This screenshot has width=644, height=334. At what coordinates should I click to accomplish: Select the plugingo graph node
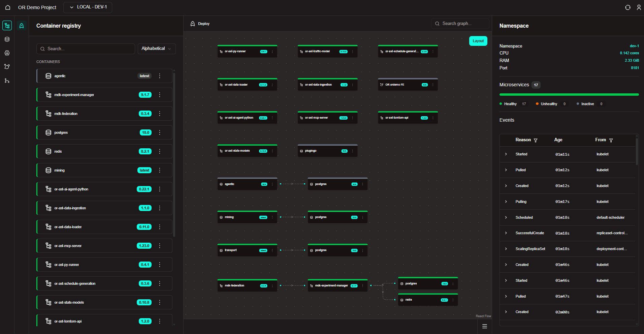tap(327, 151)
